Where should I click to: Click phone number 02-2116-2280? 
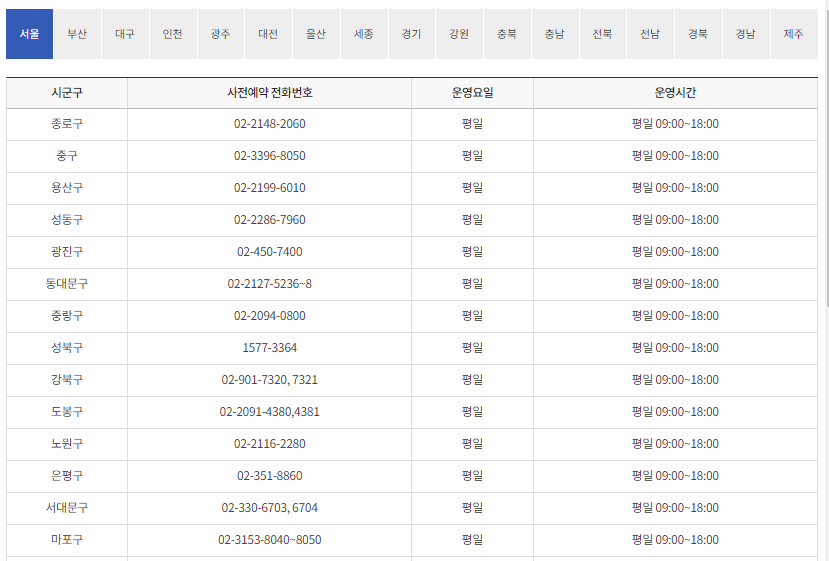click(270, 444)
